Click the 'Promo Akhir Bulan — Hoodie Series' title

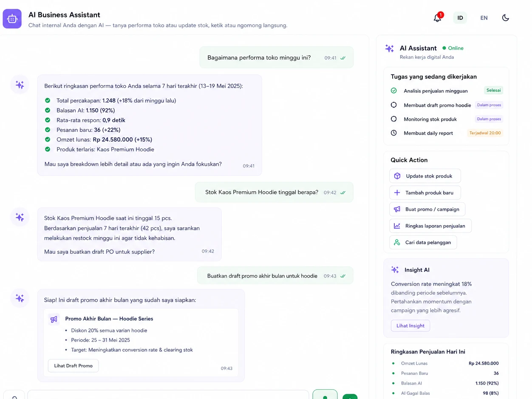pyautogui.click(x=109, y=319)
